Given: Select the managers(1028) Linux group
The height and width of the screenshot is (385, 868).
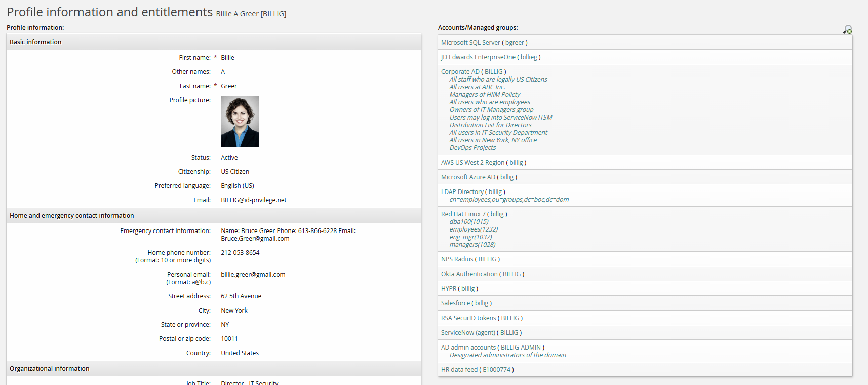Looking at the screenshot, I should pos(472,245).
